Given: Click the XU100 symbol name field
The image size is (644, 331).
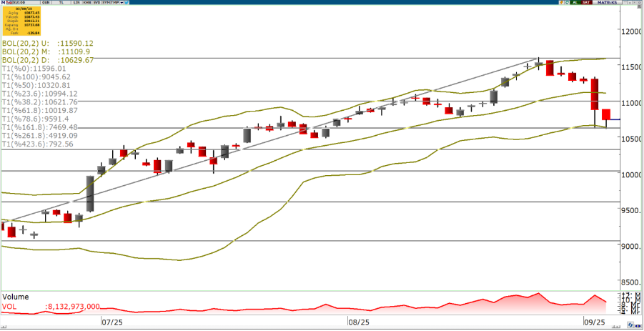Looking at the screenshot, I should tap(21, 3).
